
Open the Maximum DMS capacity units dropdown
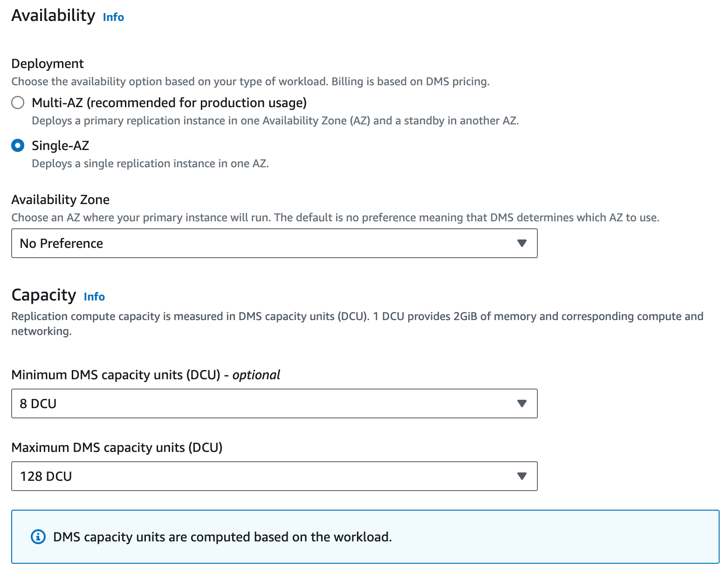click(x=274, y=476)
